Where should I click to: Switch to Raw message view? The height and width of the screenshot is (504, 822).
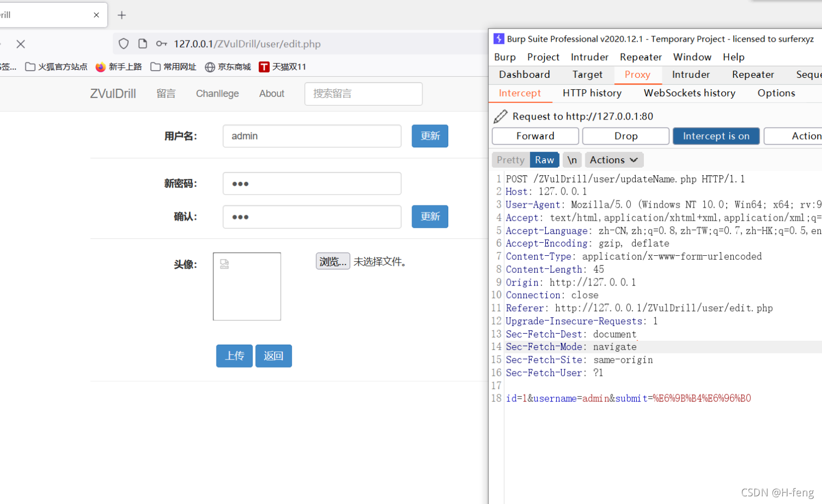point(545,160)
